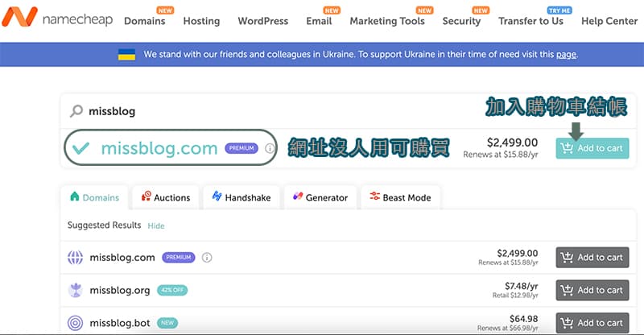The image size is (644, 335).
Task: Open the Security menu
Action: pyautogui.click(x=461, y=21)
